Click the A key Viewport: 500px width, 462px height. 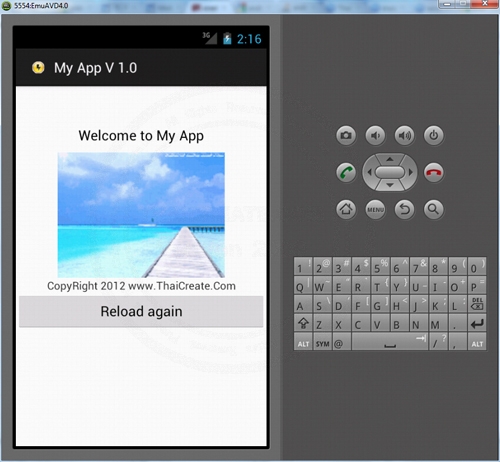[303, 304]
